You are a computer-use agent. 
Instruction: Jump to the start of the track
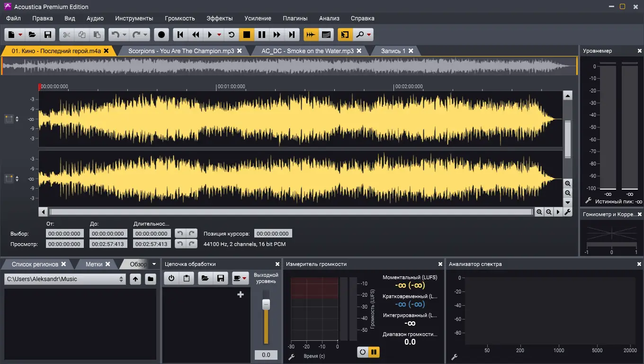[180, 35]
